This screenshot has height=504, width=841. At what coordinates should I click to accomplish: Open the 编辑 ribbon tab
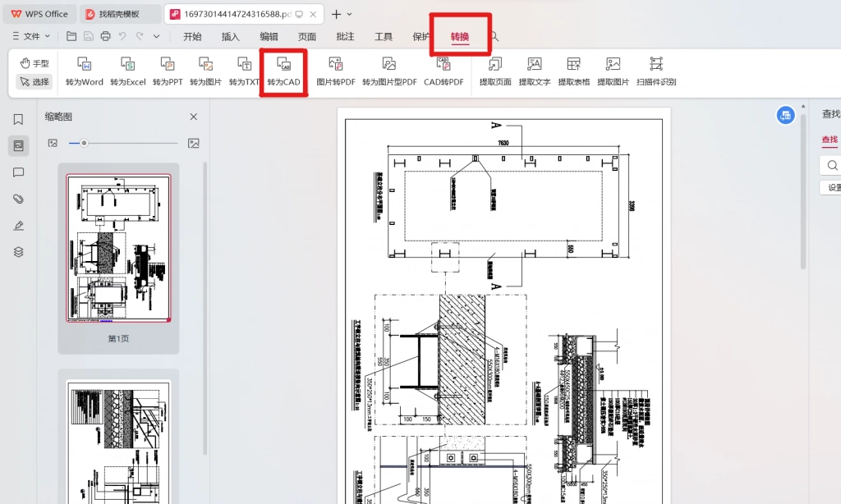click(269, 36)
